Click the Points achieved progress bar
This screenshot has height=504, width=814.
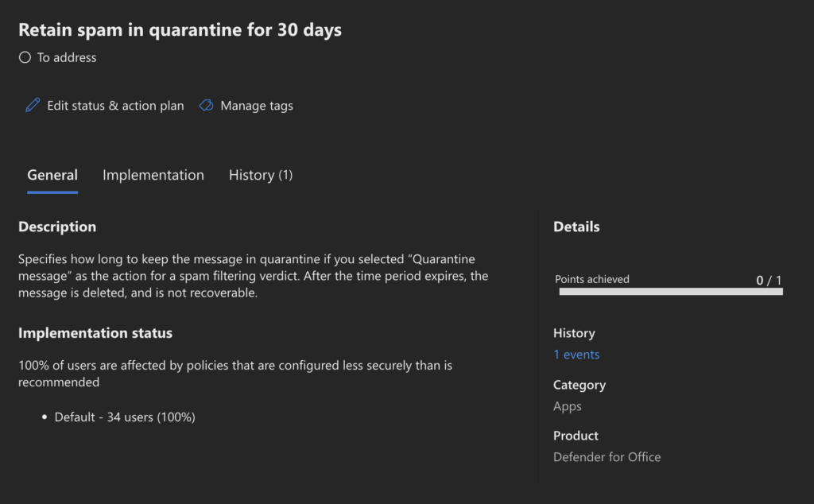[x=670, y=292]
